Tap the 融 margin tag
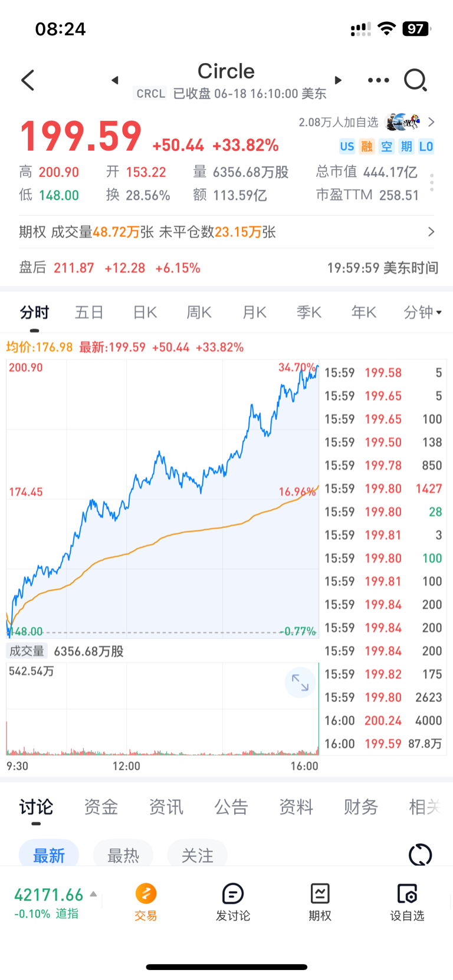Viewport: 453px width, 980px height. (x=367, y=147)
